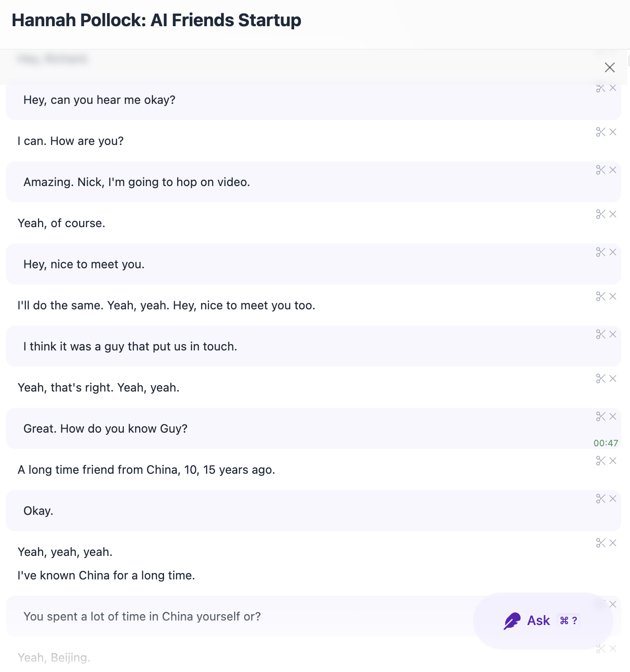Screen dimensions: 630x672
Task: Delete the "Amazing. Nick, I'm going to hop on video." line
Action: tap(613, 170)
